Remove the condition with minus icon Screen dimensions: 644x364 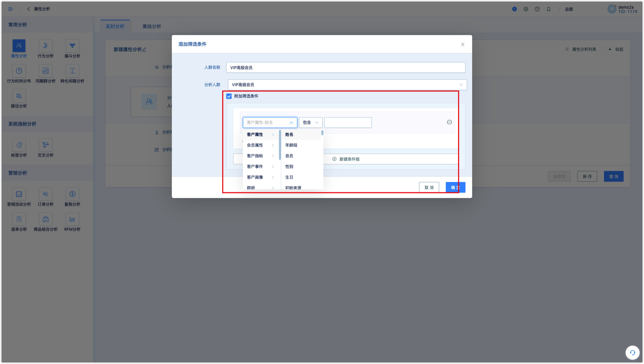pyautogui.click(x=449, y=122)
